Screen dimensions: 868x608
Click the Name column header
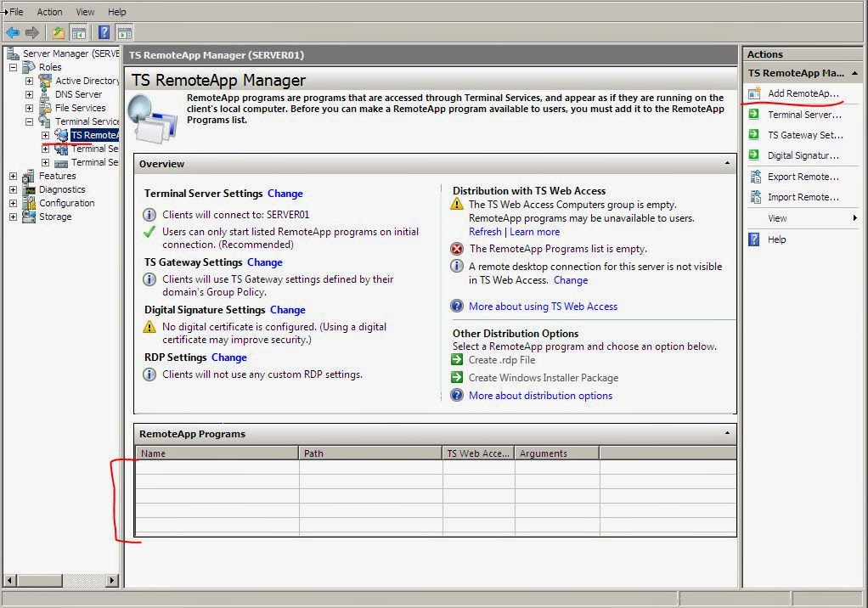click(217, 453)
